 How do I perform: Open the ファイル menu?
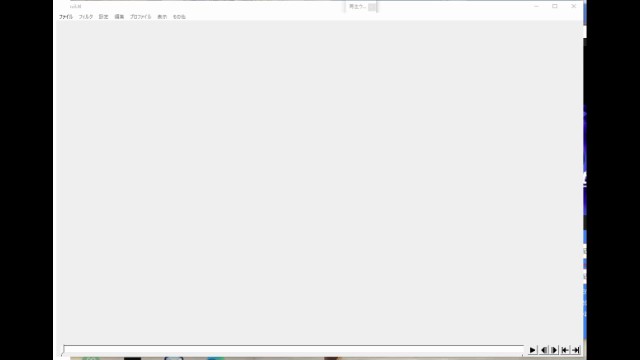[66, 17]
